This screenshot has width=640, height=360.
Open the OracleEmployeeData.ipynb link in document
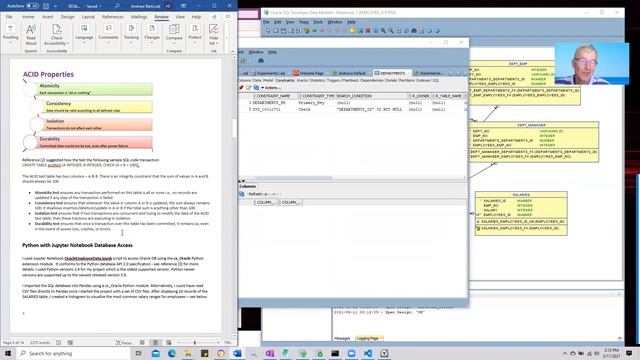pos(88,258)
